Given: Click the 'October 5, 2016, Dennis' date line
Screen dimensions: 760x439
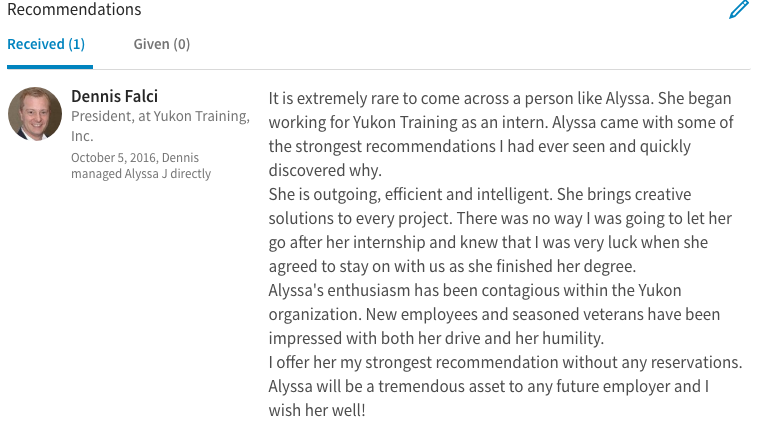Looking at the screenshot, I should point(135,157).
